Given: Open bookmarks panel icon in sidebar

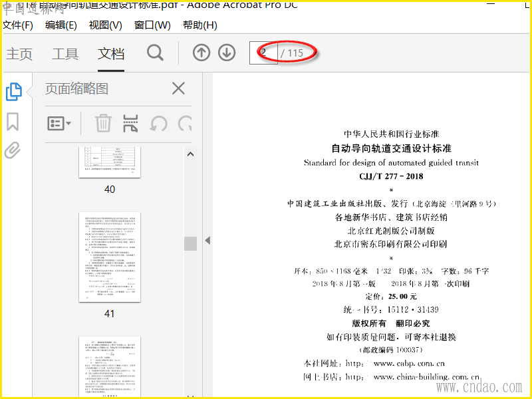Looking at the screenshot, I should coord(13,122).
